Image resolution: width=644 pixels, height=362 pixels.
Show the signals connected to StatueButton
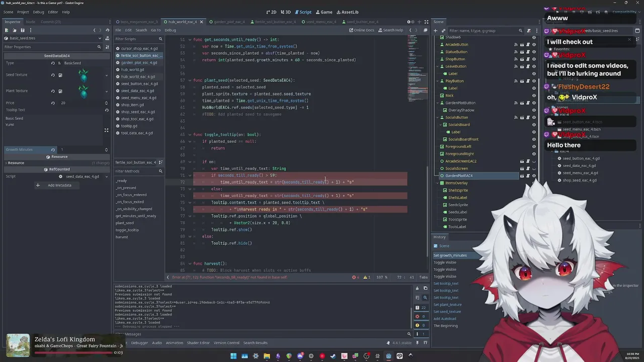[x=516, y=52]
